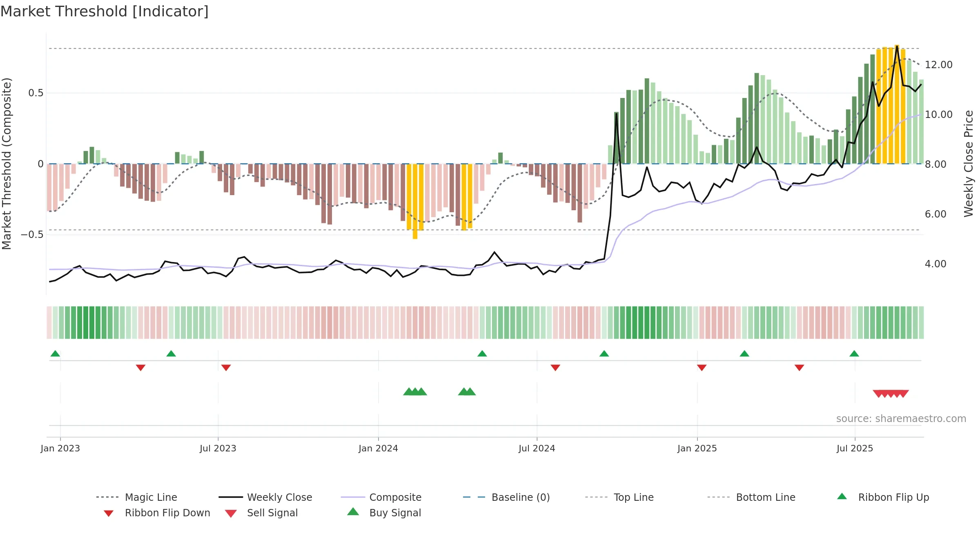Click the sell signal triangles after July 2025
Image resolution: width=980 pixels, height=551 pixels.
891,394
